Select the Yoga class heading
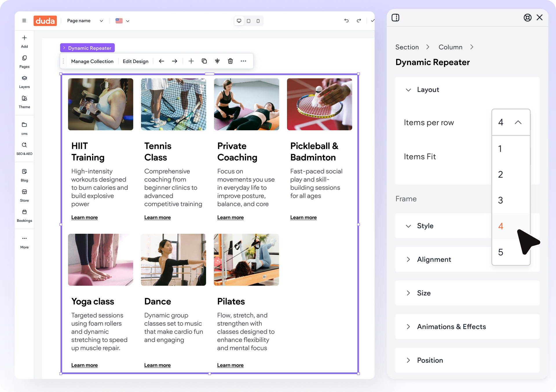Image resolution: width=556 pixels, height=392 pixels. click(93, 301)
